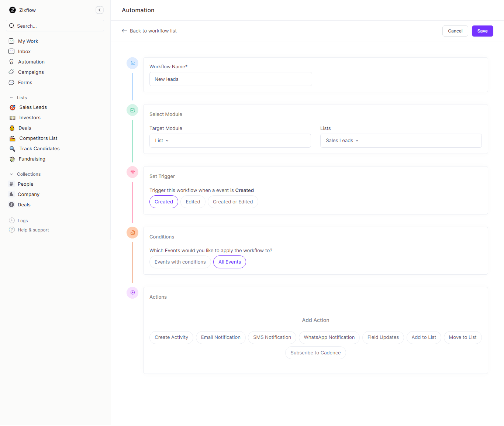Click the Track Candidates magnifier icon

click(x=12, y=148)
